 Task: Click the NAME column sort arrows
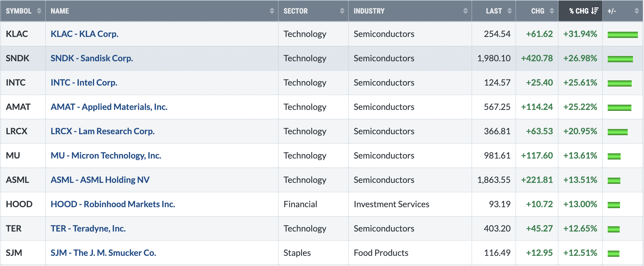272,11
